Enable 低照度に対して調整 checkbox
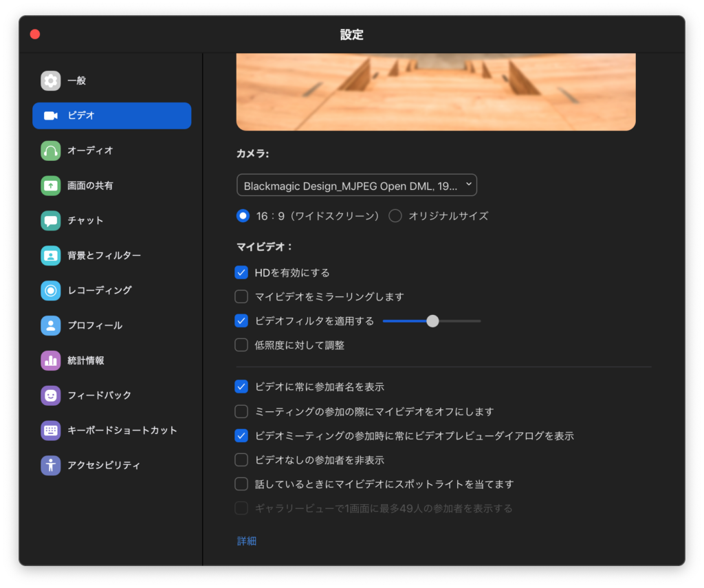704x588 pixels. (241, 345)
